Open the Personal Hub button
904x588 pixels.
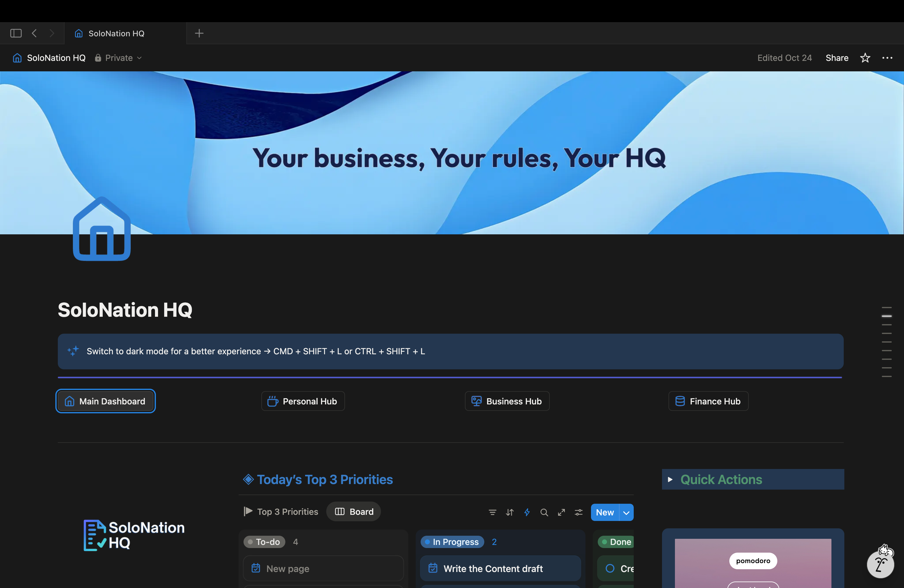(303, 401)
